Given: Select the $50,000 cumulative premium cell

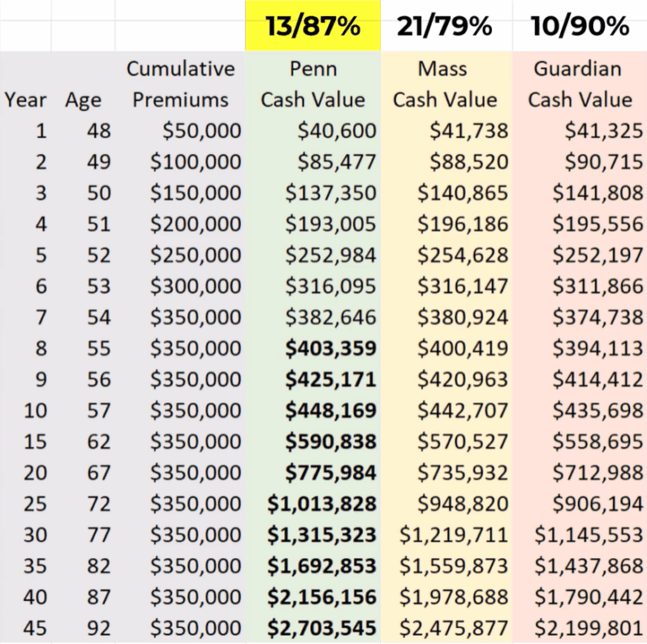Looking at the screenshot, I should point(180,130).
